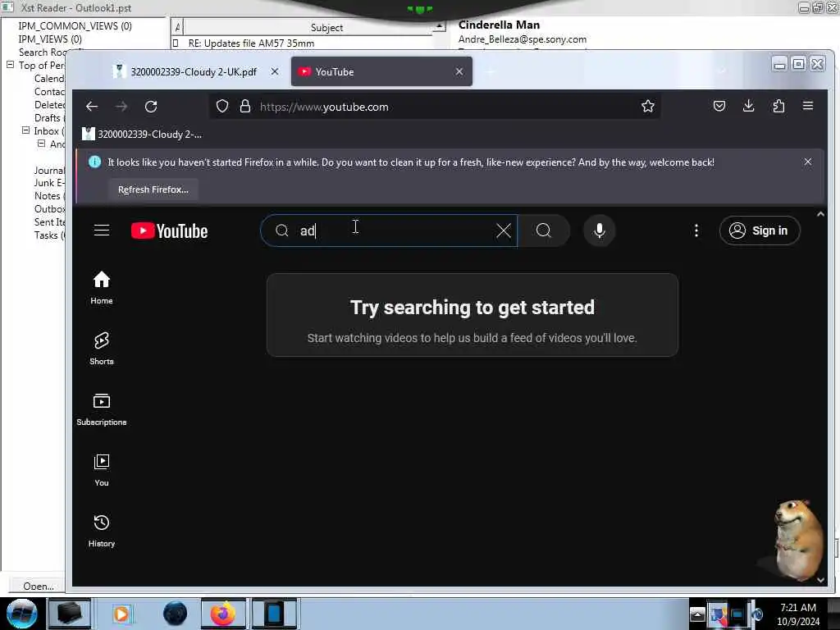The width and height of the screenshot is (840, 630).
Task: Dismiss the Firefox refresh notification bar
Action: coord(807,162)
